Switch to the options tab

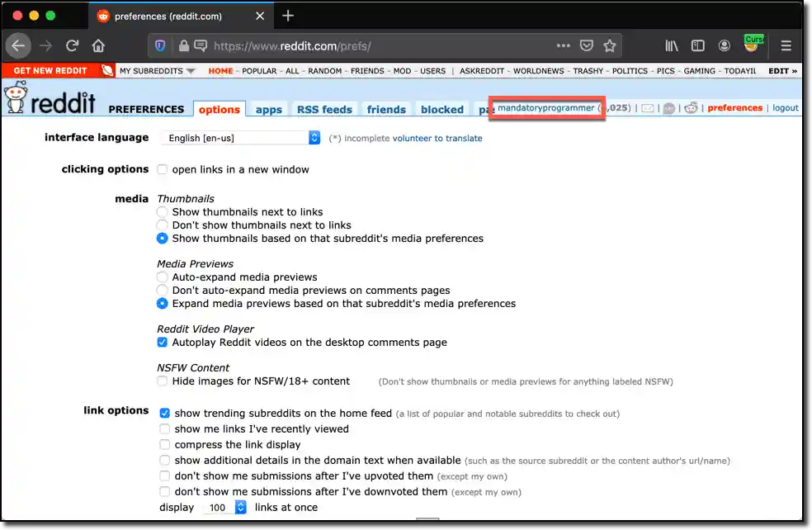click(x=219, y=109)
